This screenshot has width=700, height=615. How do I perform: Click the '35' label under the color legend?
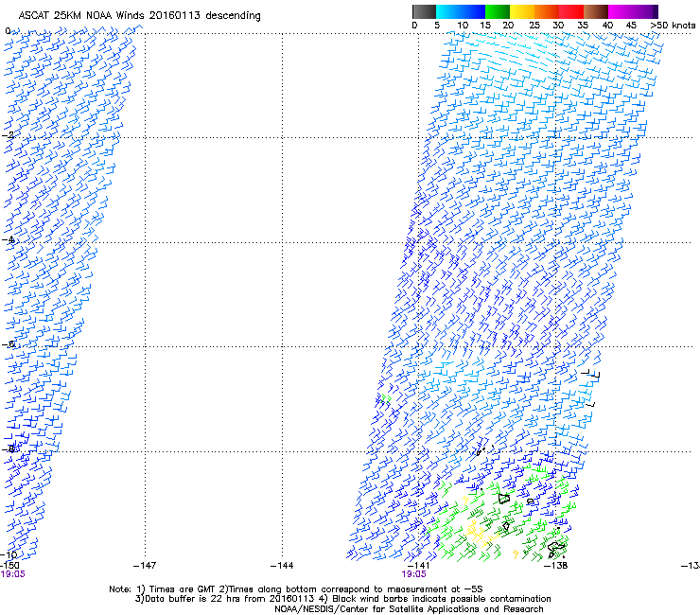tap(583, 26)
